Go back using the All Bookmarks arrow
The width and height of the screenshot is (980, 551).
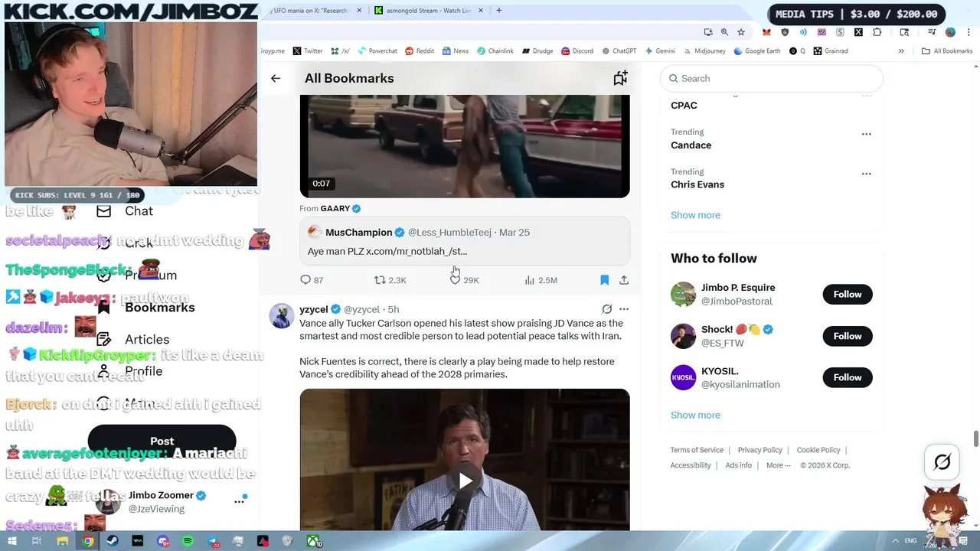pos(276,78)
